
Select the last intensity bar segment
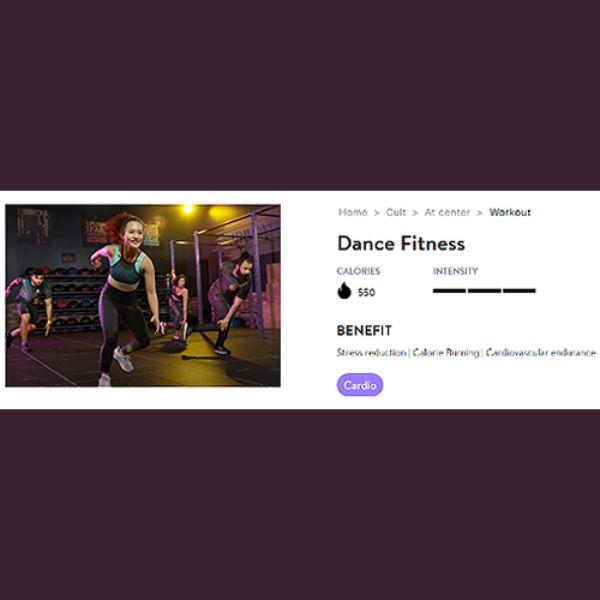(519, 291)
